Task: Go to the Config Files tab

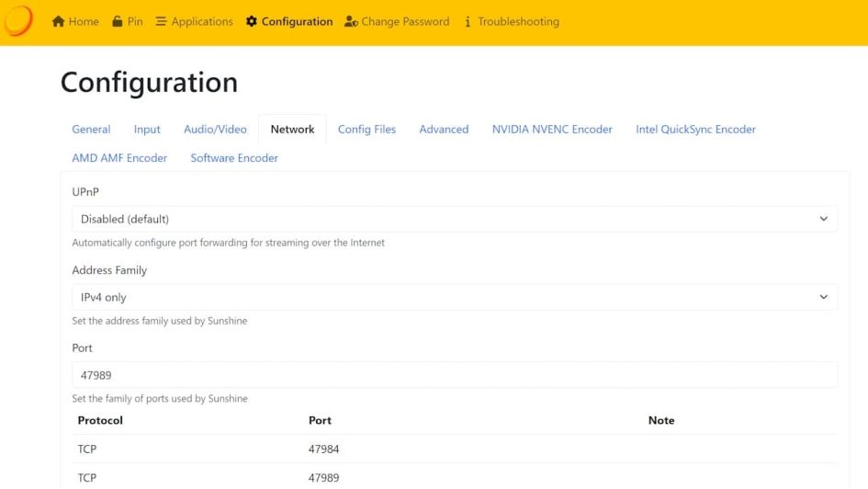Action: click(x=366, y=130)
